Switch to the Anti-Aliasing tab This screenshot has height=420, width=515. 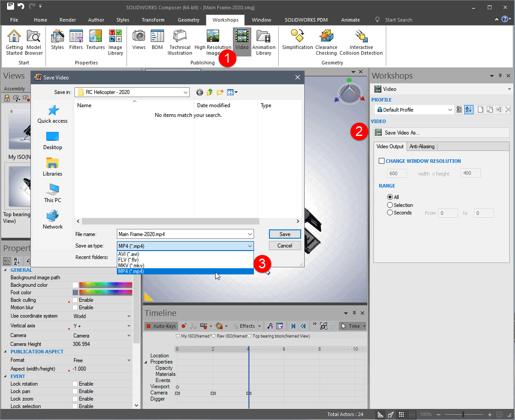422,146
